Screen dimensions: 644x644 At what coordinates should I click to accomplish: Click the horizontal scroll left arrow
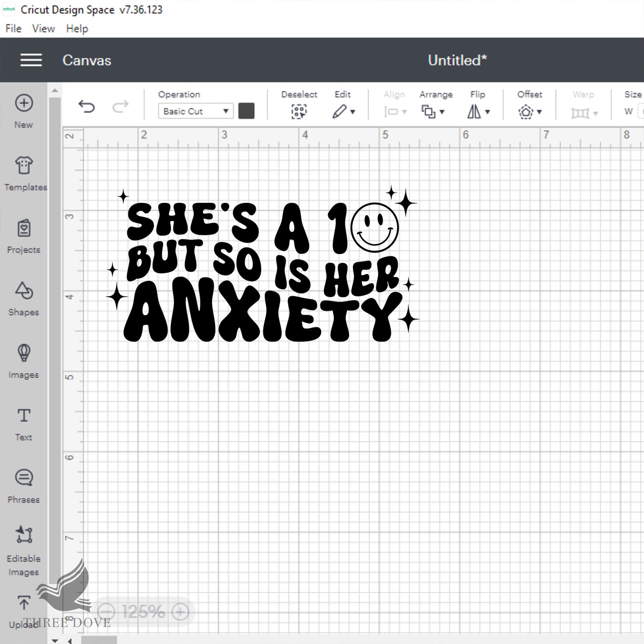click(70, 640)
